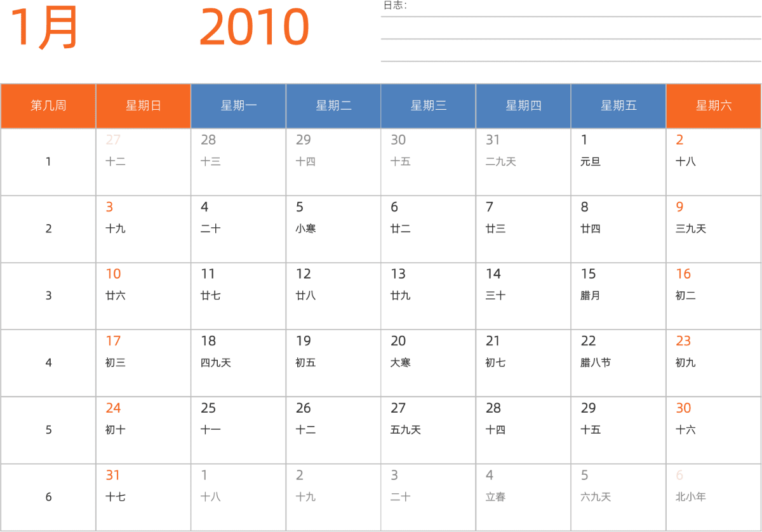This screenshot has height=532, width=762.
Task: Select Sunday date 17
Action: [113, 342]
